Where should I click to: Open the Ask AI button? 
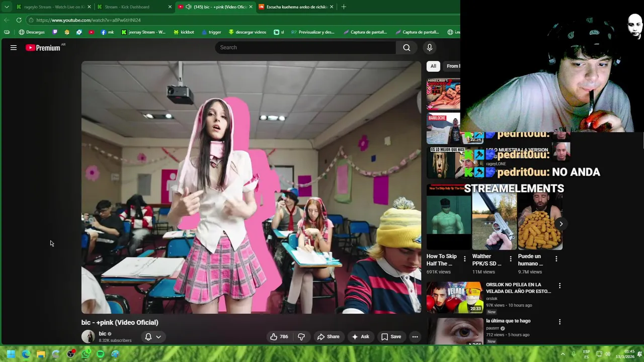tap(360, 337)
